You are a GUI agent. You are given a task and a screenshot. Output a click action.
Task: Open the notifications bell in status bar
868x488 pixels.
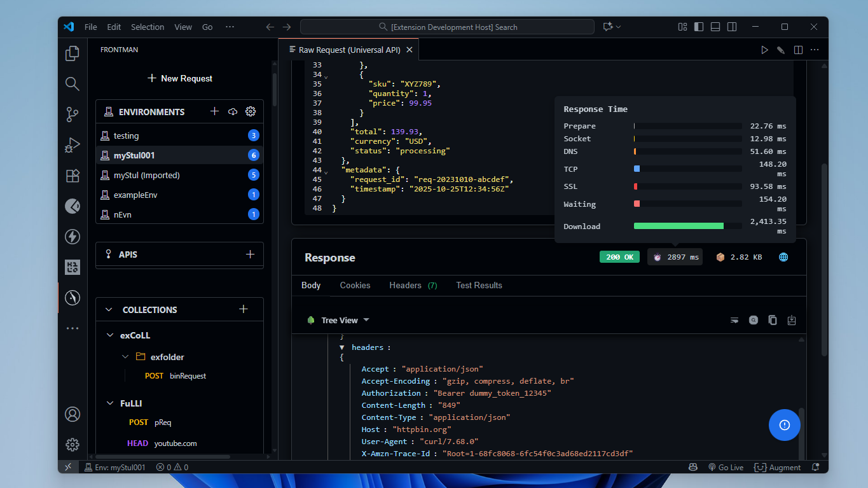click(x=816, y=467)
